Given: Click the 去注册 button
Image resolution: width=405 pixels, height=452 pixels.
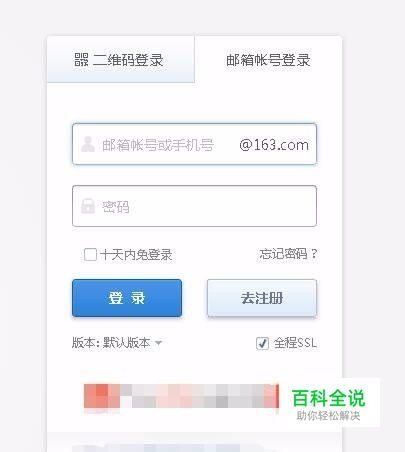Looking at the screenshot, I should [x=262, y=298].
